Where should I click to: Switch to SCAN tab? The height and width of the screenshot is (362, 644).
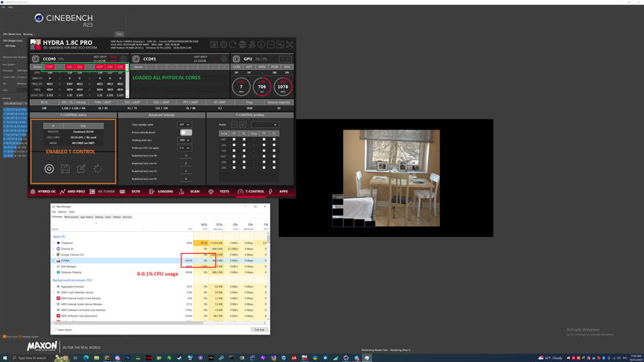[x=191, y=192]
